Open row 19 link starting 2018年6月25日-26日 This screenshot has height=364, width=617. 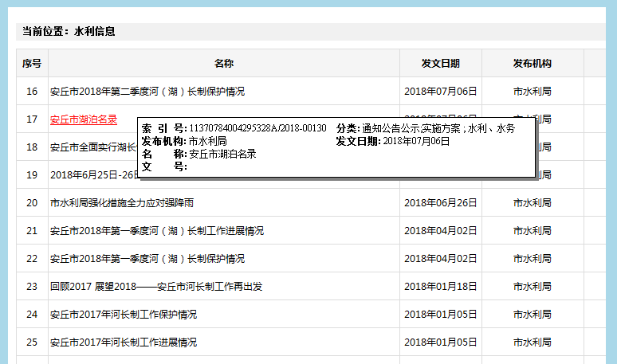(94, 175)
